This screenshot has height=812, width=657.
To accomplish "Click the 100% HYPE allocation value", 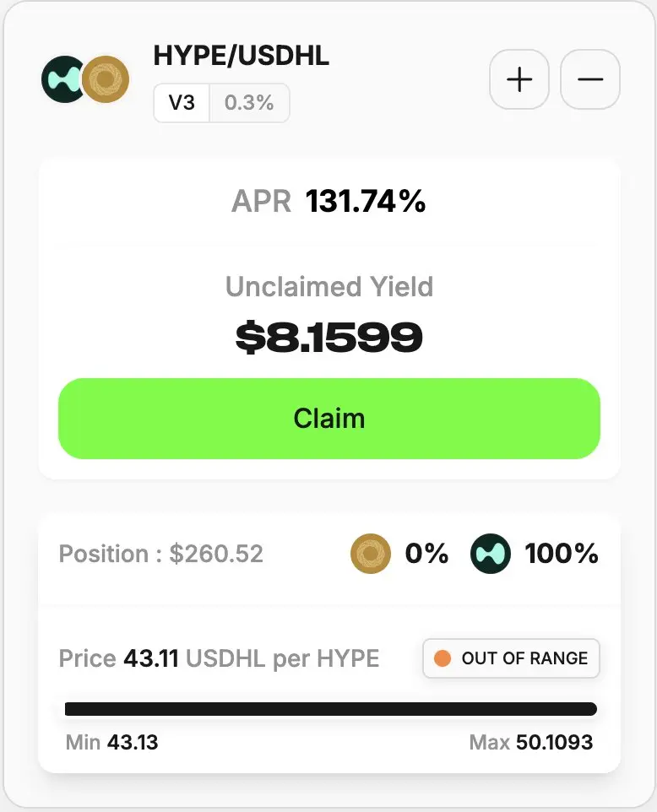I will [x=562, y=554].
